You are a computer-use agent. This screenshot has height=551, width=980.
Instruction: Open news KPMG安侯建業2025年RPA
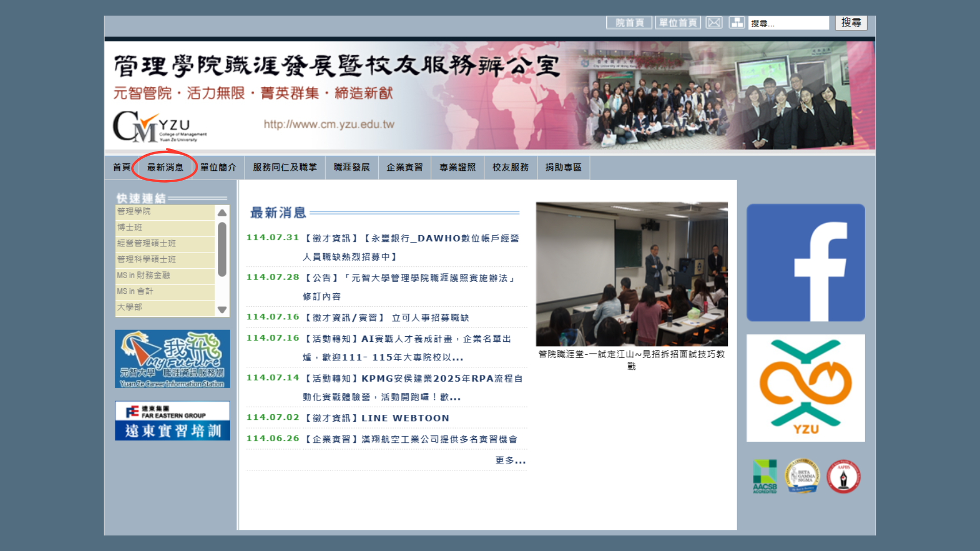413,388
